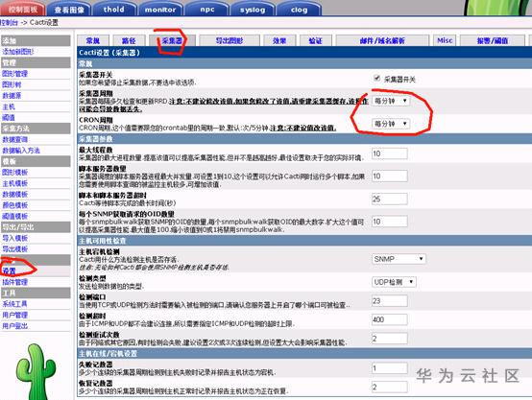Open 导出模板 in the sidebar
532x400 pixels.
pos(15,248)
